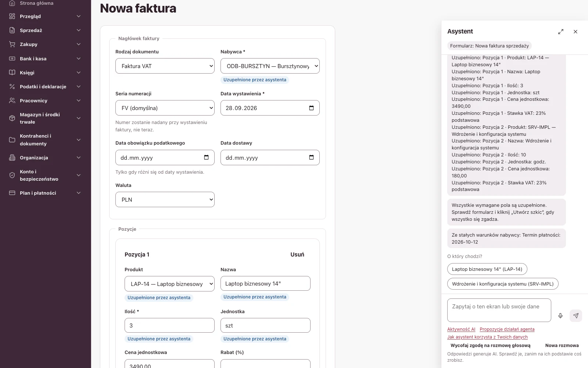The width and height of the screenshot is (588, 368).
Task: Click the Podatki i deklaracje percent icon
Action: point(12,86)
